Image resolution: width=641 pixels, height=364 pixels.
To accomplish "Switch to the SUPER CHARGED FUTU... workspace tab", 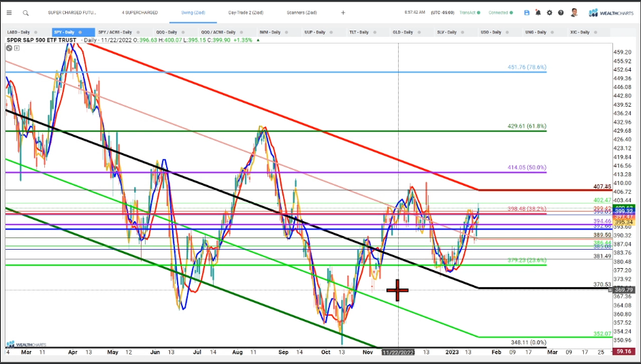I will tap(72, 13).
